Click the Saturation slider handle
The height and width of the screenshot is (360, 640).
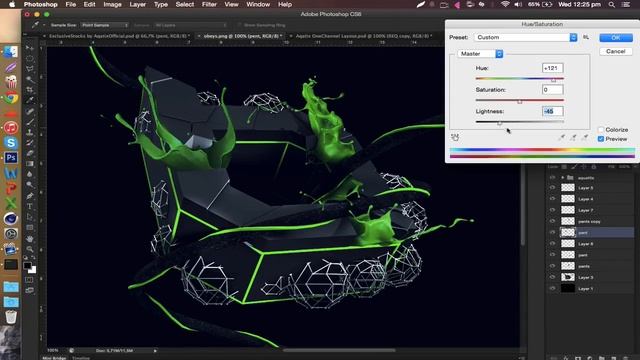pos(520,102)
